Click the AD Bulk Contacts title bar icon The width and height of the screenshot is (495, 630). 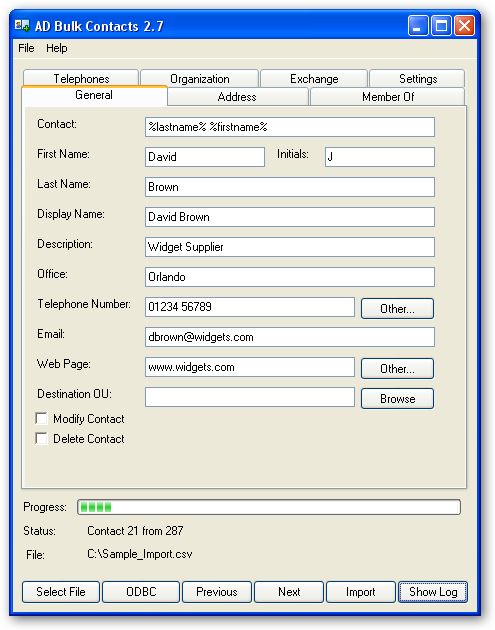22,26
